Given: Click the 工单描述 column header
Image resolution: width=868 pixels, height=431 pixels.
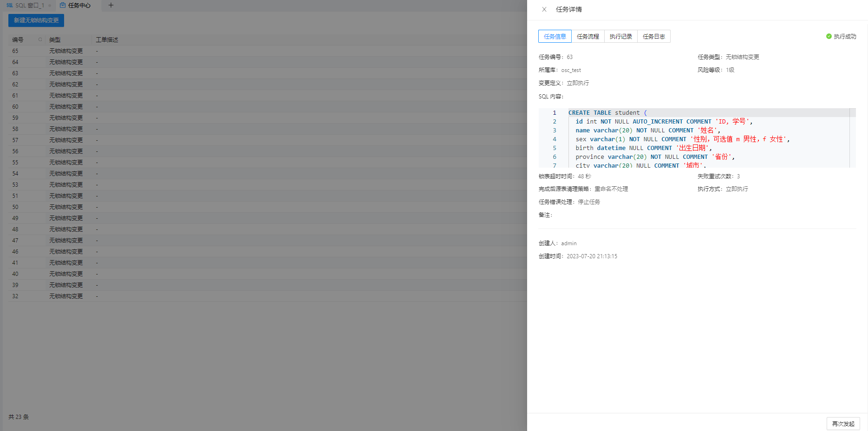Looking at the screenshot, I should [x=107, y=40].
